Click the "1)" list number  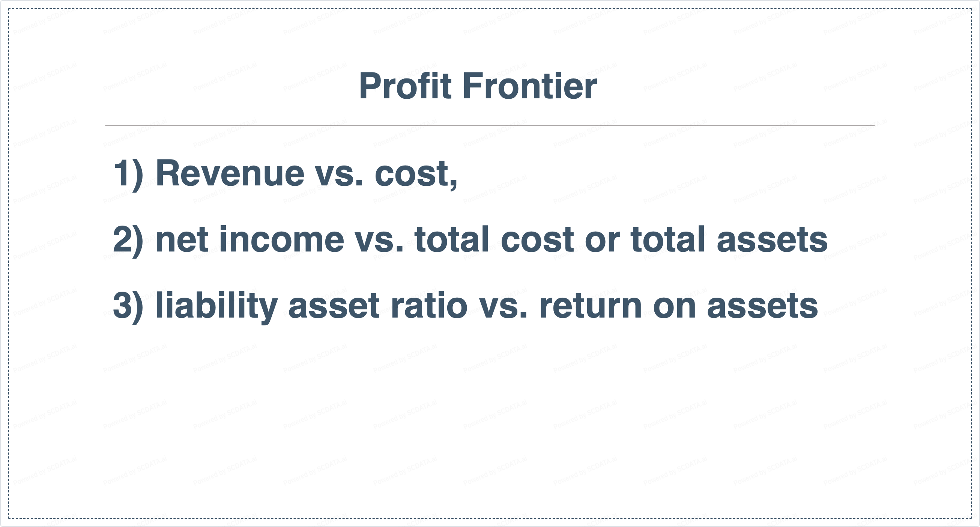pyautogui.click(x=128, y=174)
